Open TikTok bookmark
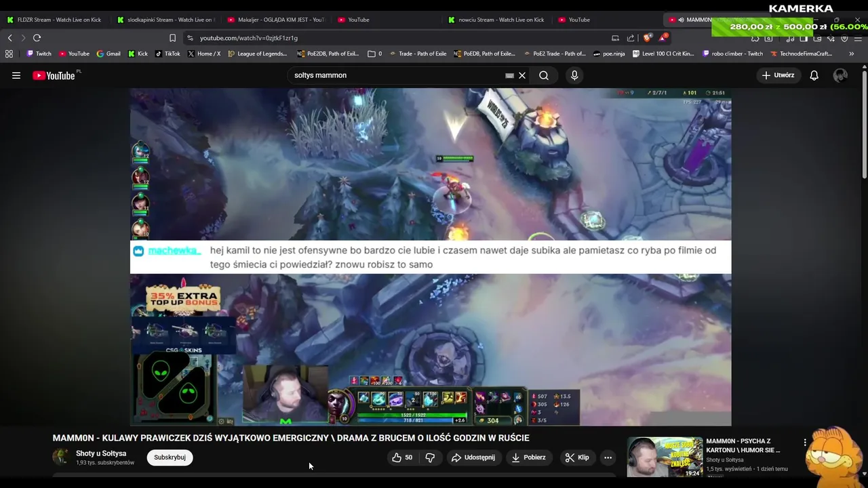The height and width of the screenshot is (488, 868). click(x=167, y=54)
